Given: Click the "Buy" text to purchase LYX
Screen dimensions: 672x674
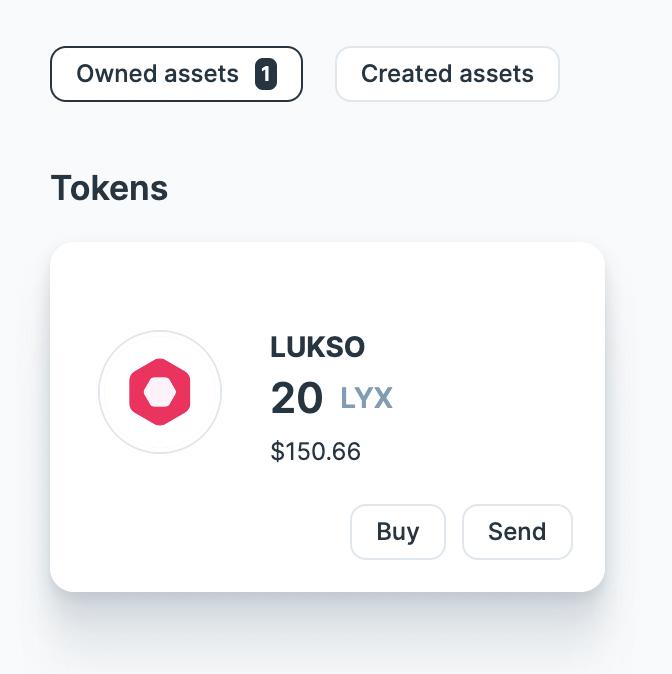Looking at the screenshot, I should (x=397, y=532).
